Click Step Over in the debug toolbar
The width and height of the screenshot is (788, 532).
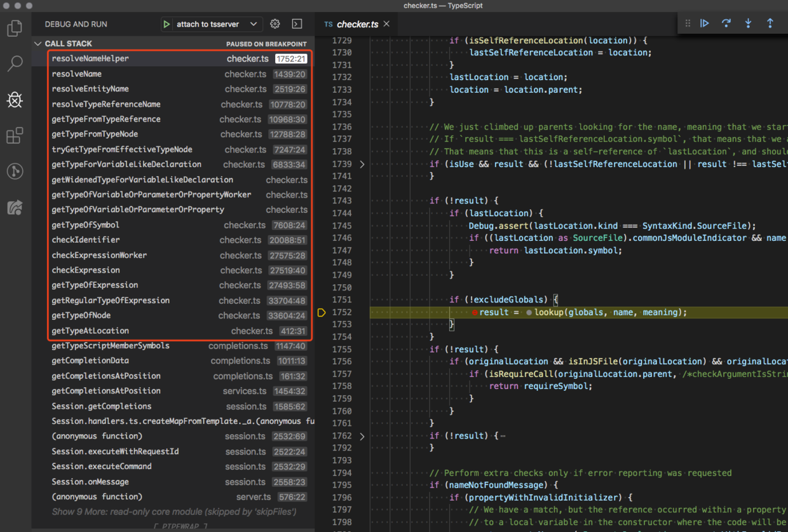click(726, 24)
